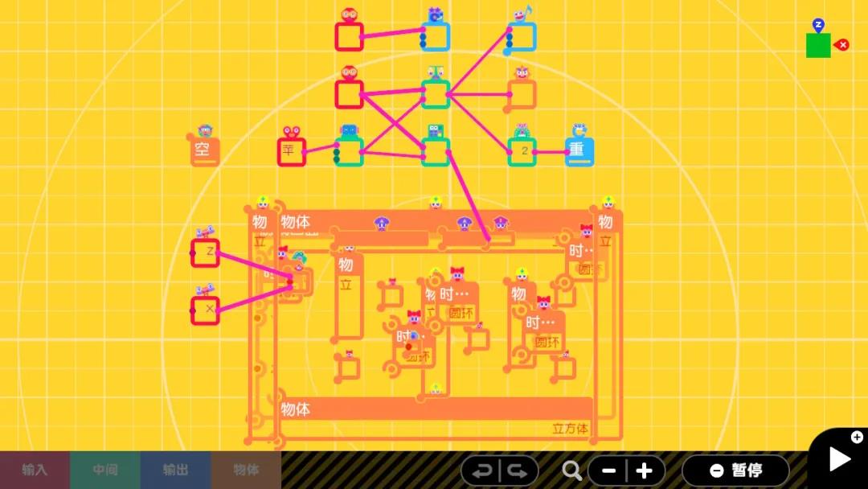Open the 输出 tab

175,471
